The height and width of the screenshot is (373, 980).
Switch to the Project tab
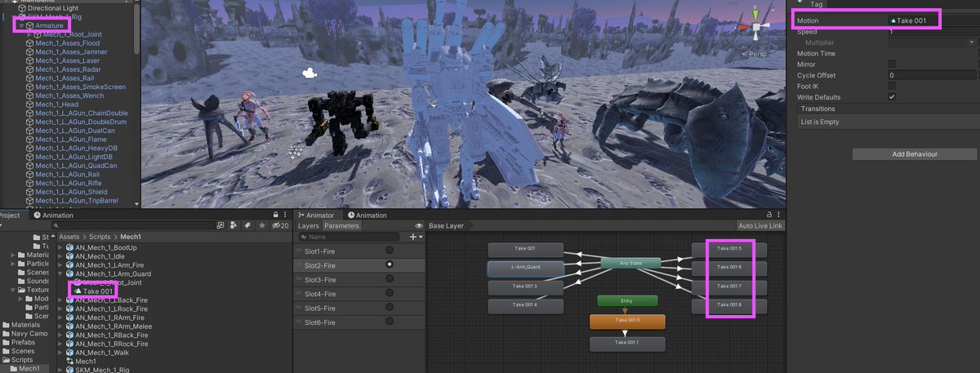click(9, 215)
